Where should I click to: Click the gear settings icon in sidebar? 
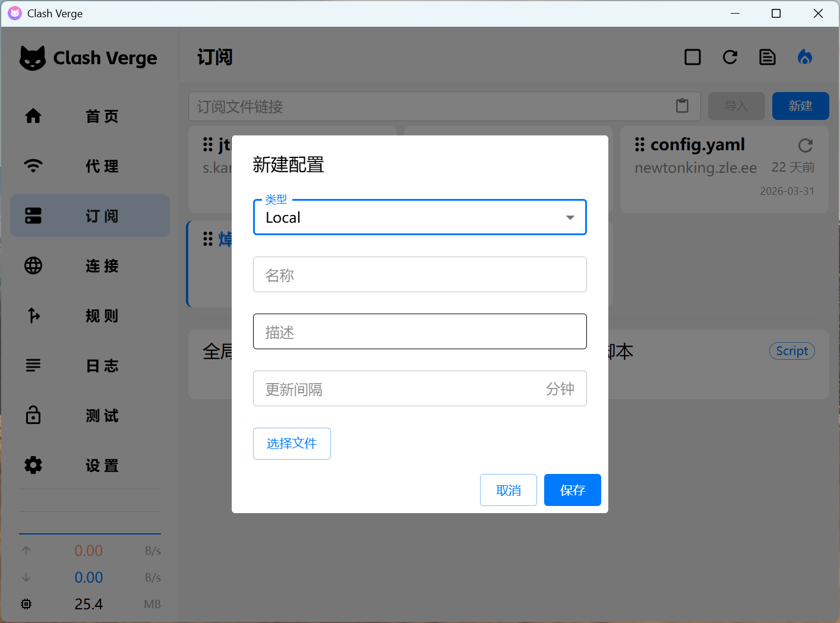[33, 465]
